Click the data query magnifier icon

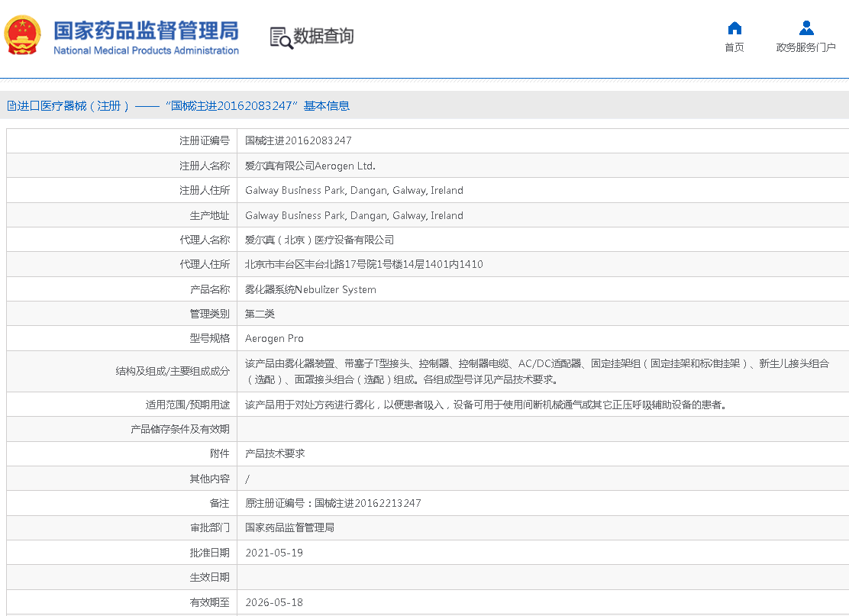point(281,37)
